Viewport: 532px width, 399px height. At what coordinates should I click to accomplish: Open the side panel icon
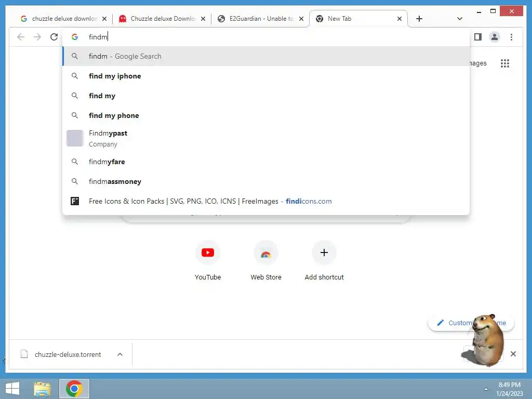pyautogui.click(x=478, y=37)
